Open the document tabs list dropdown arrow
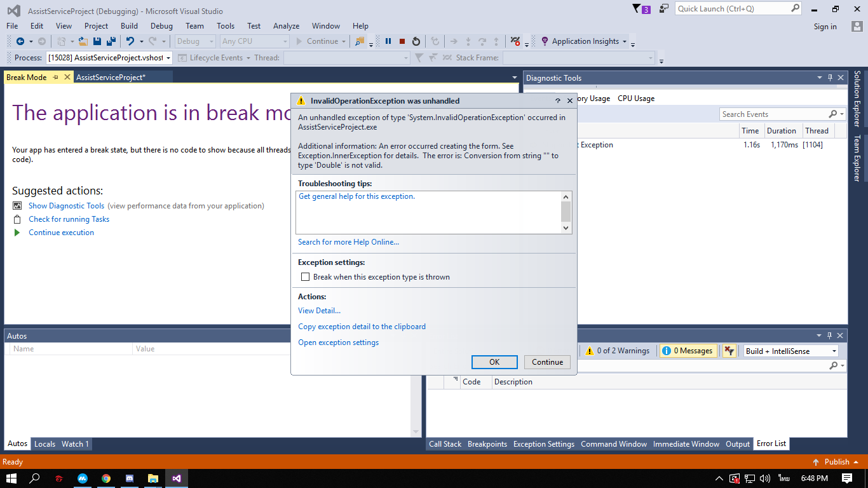This screenshot has height=488, width=868. (x=515, y=78)
